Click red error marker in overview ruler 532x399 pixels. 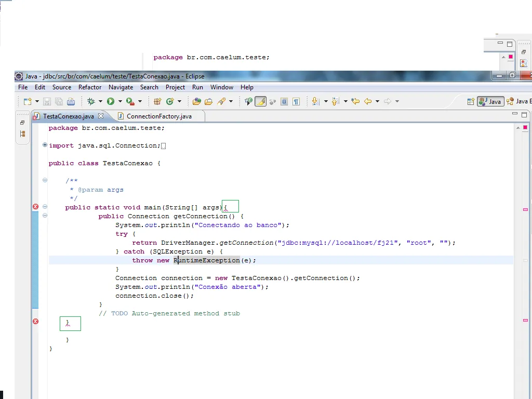[525, 209]
